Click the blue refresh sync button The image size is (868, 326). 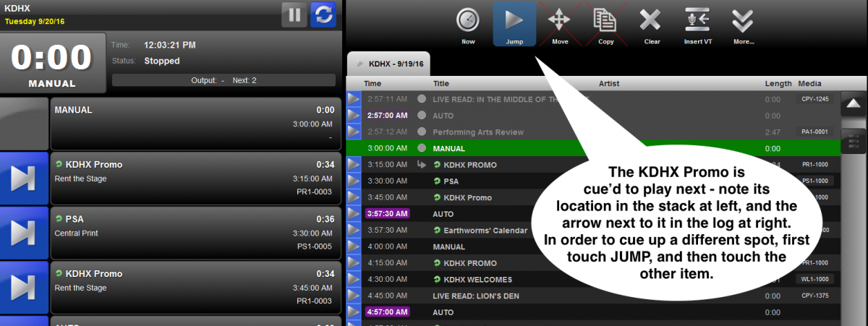pos(323,14)
